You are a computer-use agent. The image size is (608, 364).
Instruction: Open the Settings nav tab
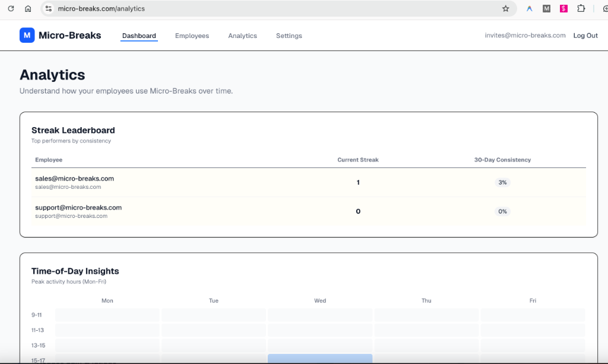289,36
